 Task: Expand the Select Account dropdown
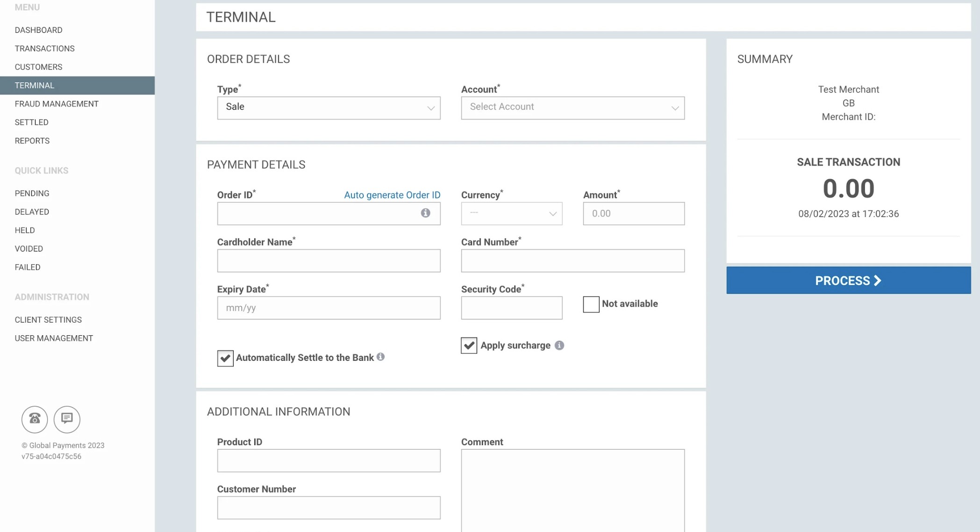click(572, 108)
